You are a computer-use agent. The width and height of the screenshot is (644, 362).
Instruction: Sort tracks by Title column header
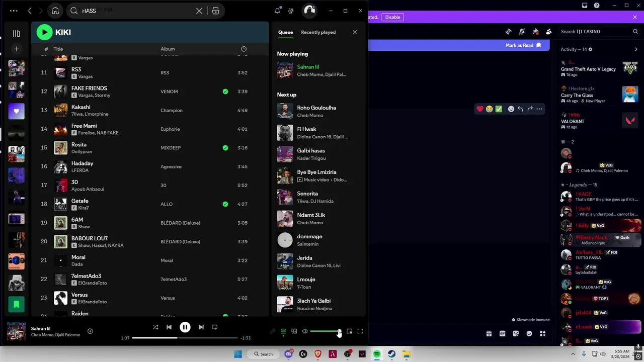tap(58, 49)
